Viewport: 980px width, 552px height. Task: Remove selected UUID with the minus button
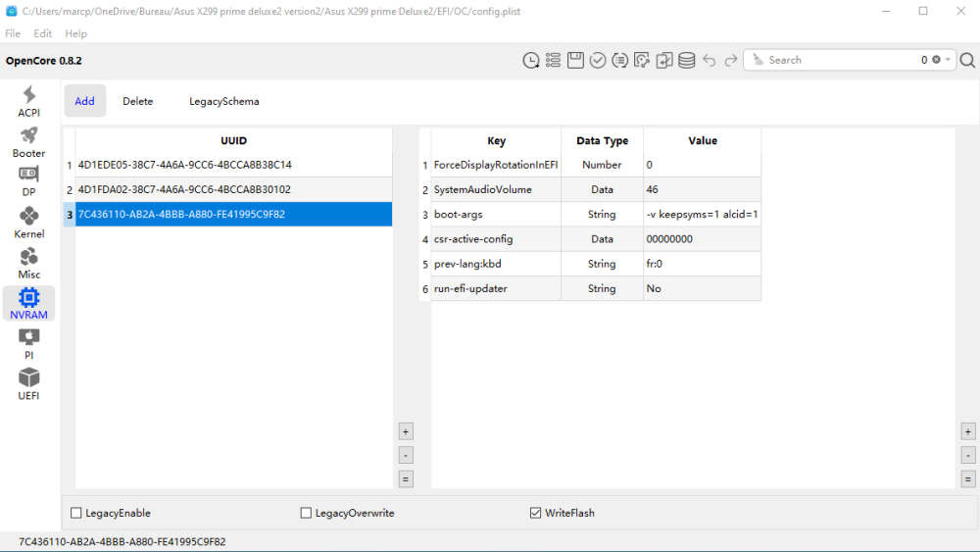click(406, 455)
